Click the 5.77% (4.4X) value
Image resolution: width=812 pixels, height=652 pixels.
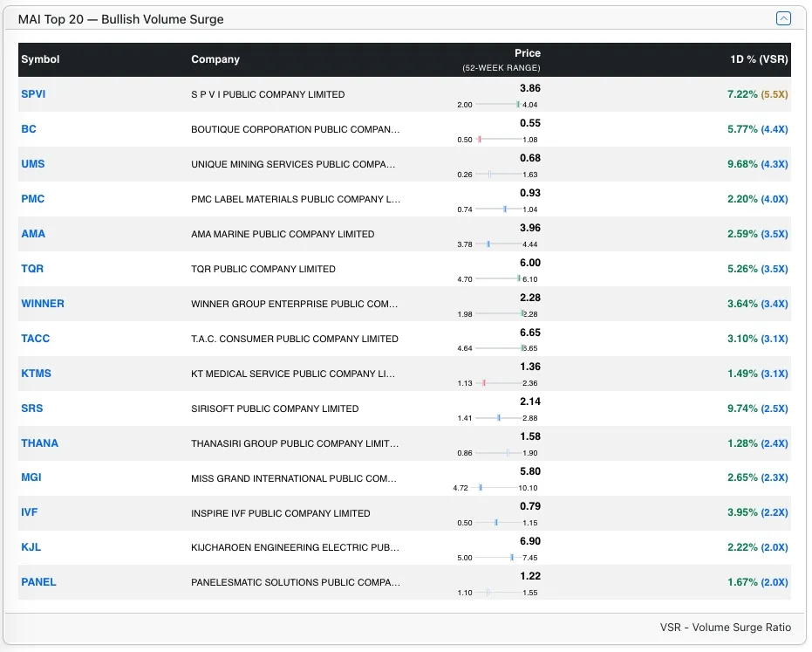758,129
